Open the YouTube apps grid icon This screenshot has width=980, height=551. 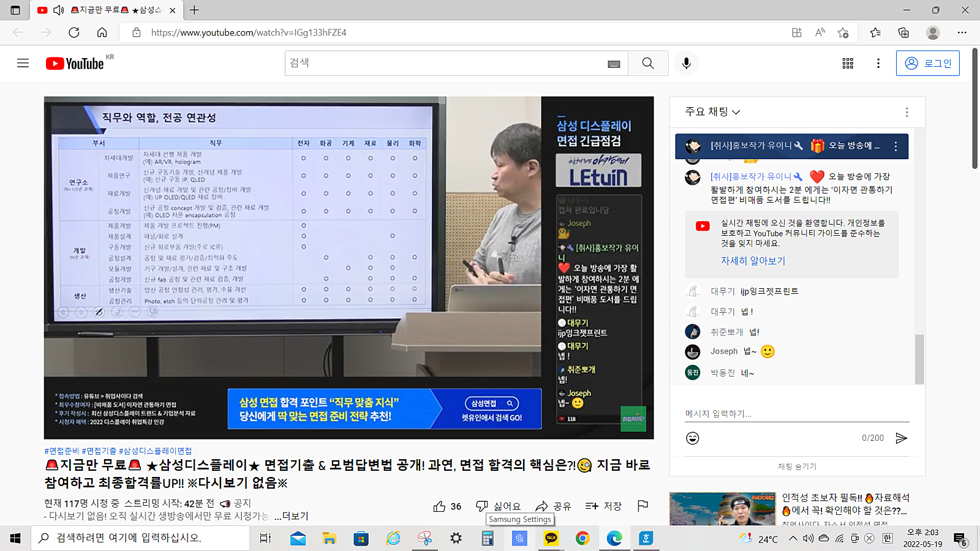tap(848, 63)
